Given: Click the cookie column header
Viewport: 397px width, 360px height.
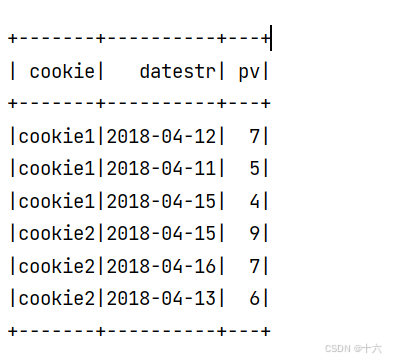Looking at the screenshot, I should [x=62, y=71].
